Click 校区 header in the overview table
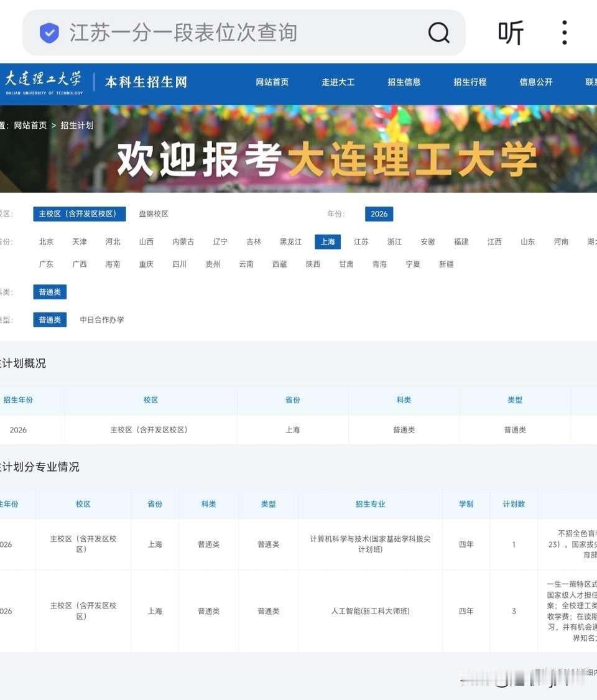 coord(151,400)
